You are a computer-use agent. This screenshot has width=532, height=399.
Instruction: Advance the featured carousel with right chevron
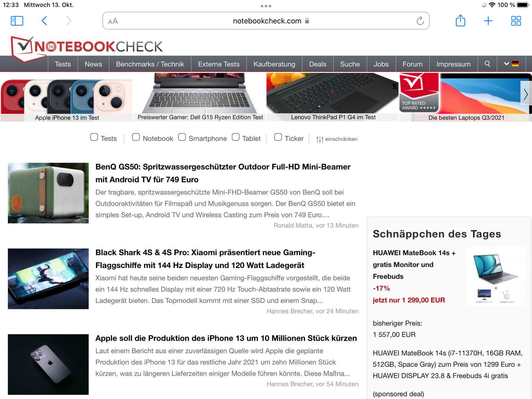526,94
